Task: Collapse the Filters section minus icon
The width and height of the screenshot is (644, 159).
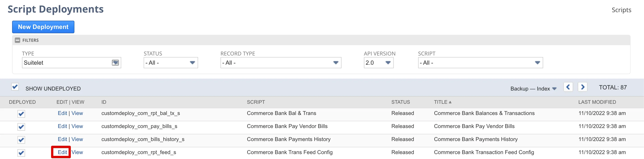Action: point(17,40)
